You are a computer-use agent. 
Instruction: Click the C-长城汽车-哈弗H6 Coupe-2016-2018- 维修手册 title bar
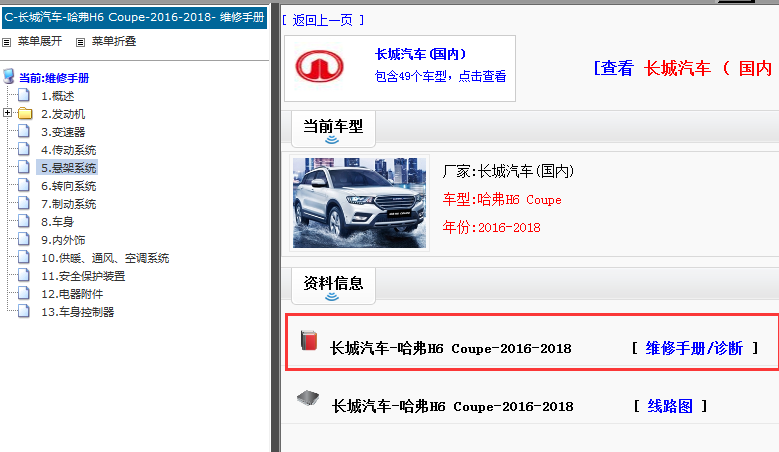click(x=134, y=17)
